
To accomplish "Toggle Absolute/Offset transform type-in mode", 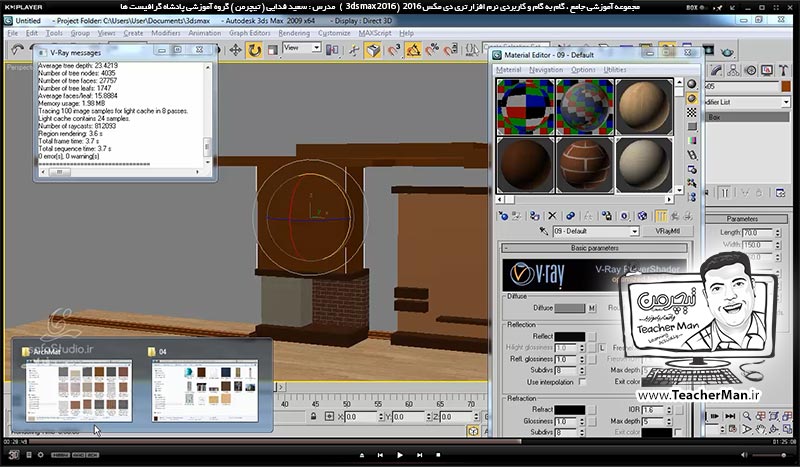I will tap(329, 417).
